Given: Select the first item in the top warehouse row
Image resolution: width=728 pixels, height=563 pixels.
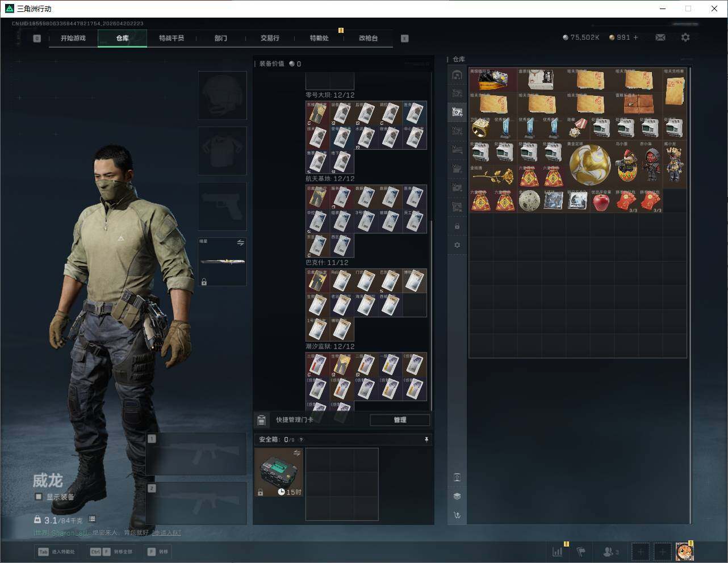Looking at the screenshot, I should [493, 80].
